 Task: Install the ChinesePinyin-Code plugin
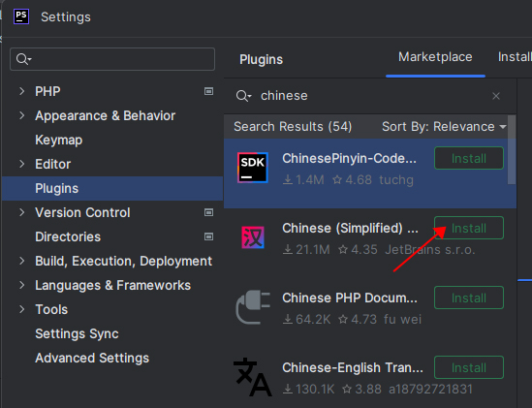click(469, 158)
